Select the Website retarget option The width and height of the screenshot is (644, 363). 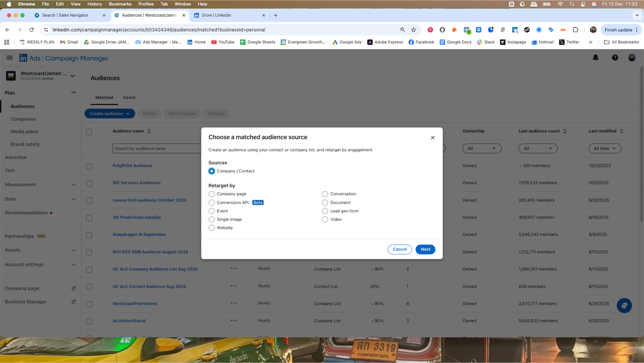(x=212, y=228)
